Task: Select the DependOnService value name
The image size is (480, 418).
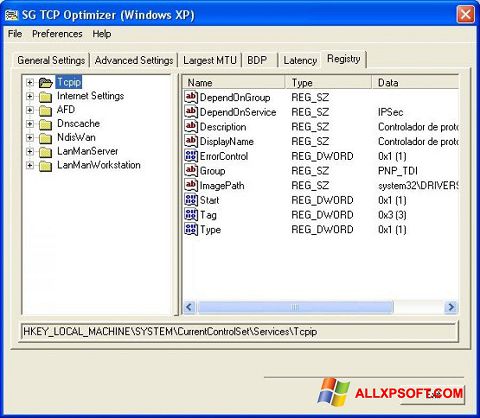Action: 238,112
